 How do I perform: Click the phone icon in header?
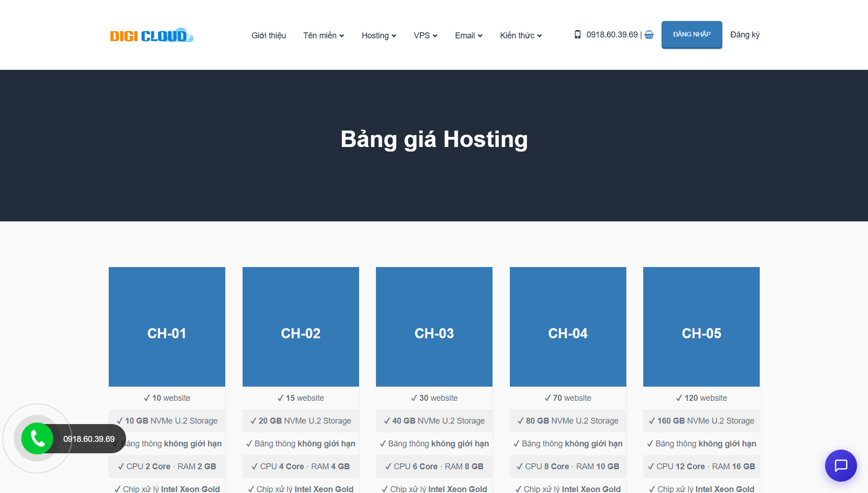(577, 35)
